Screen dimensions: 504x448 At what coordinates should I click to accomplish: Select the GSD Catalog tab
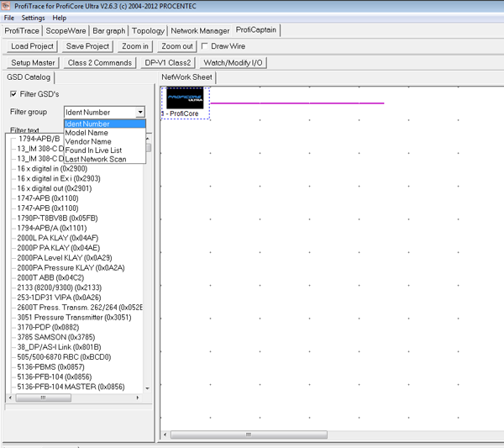pos(29,77)
